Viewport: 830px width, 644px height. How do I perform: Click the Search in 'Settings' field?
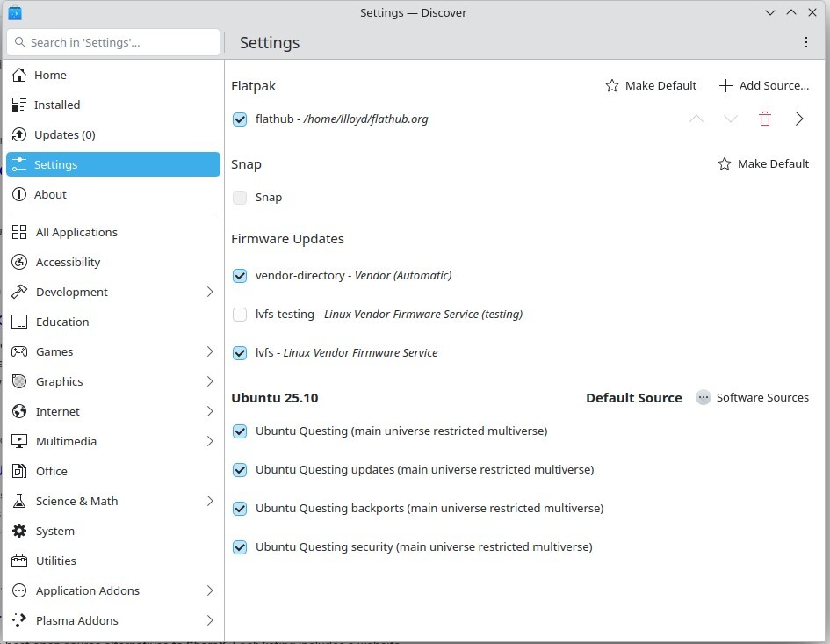113,42
